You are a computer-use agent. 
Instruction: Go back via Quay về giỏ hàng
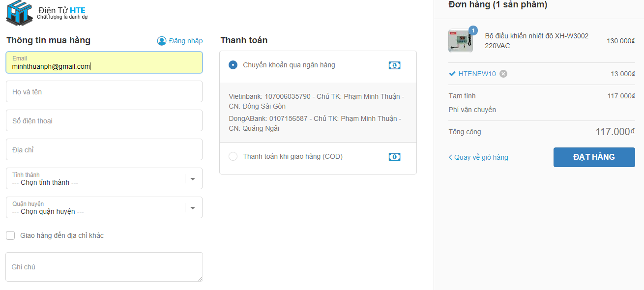point(478,157)
